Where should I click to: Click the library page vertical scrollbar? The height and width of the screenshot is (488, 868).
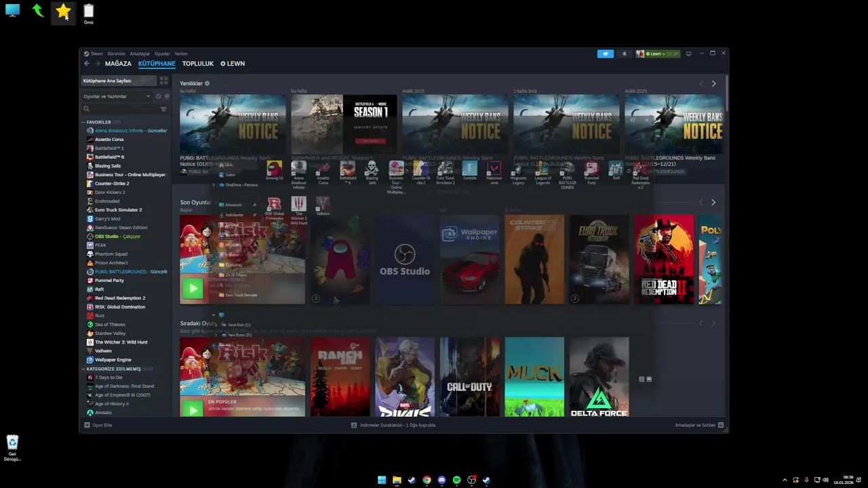click(726, 93)
